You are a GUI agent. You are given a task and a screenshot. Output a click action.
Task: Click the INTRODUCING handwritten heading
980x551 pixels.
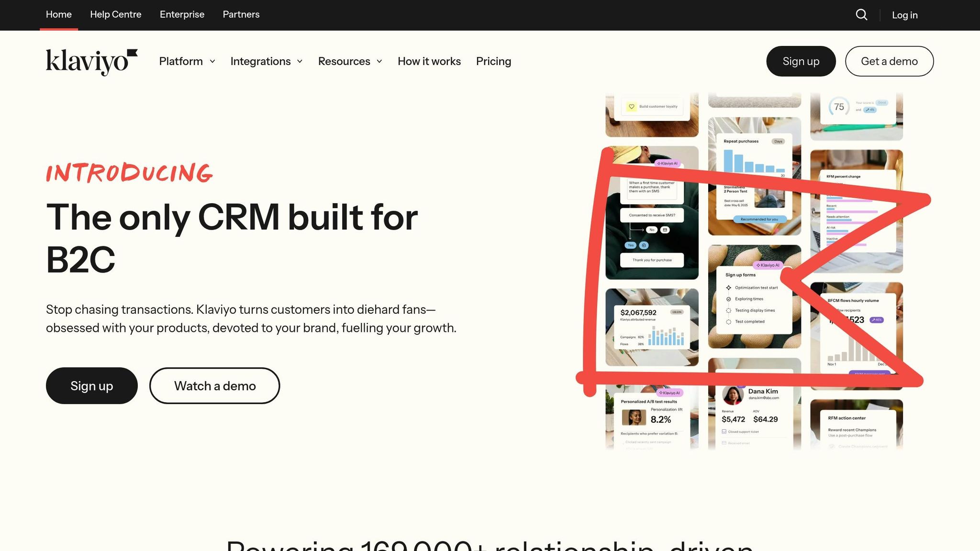tap(129, 173)
